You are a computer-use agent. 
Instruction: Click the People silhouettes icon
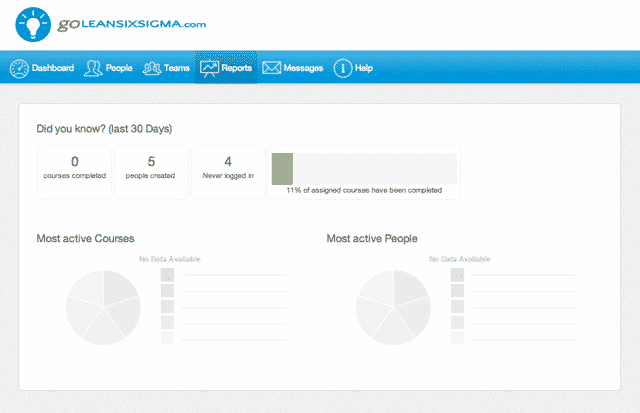click(93, 68)
